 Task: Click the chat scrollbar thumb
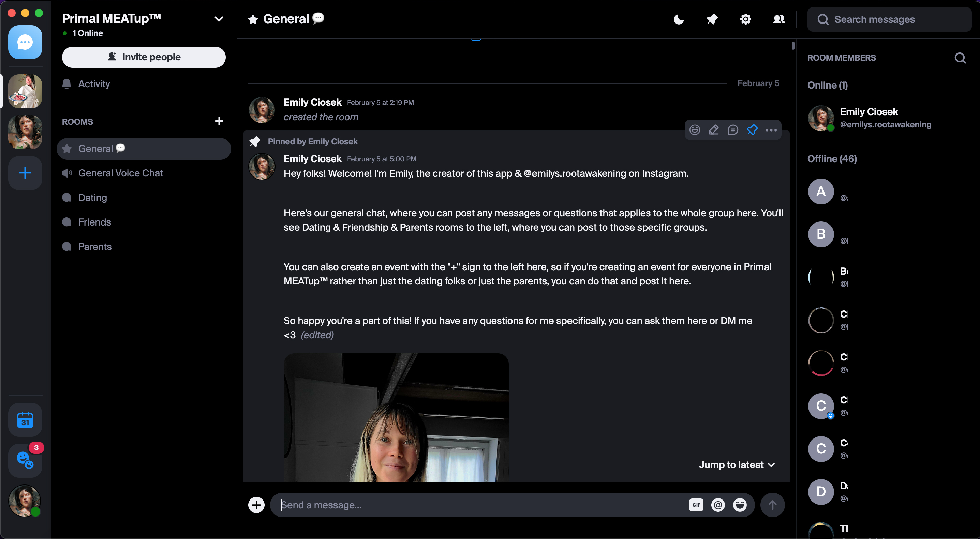(x=793, y=46)
